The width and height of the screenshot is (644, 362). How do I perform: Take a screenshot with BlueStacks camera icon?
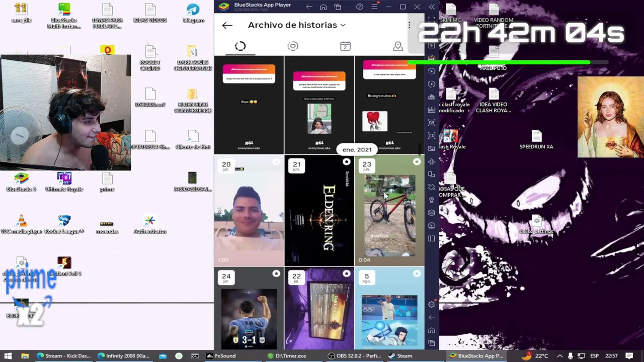tap(432, 123)
